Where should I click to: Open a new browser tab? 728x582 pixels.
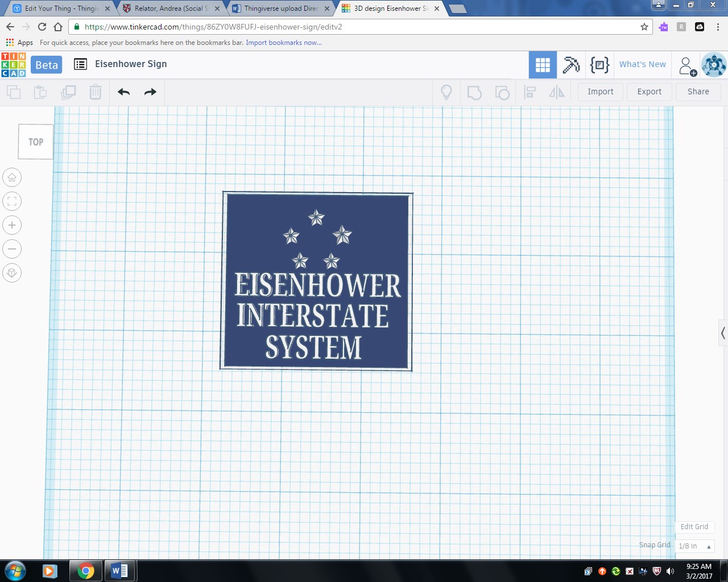[457, 9]
